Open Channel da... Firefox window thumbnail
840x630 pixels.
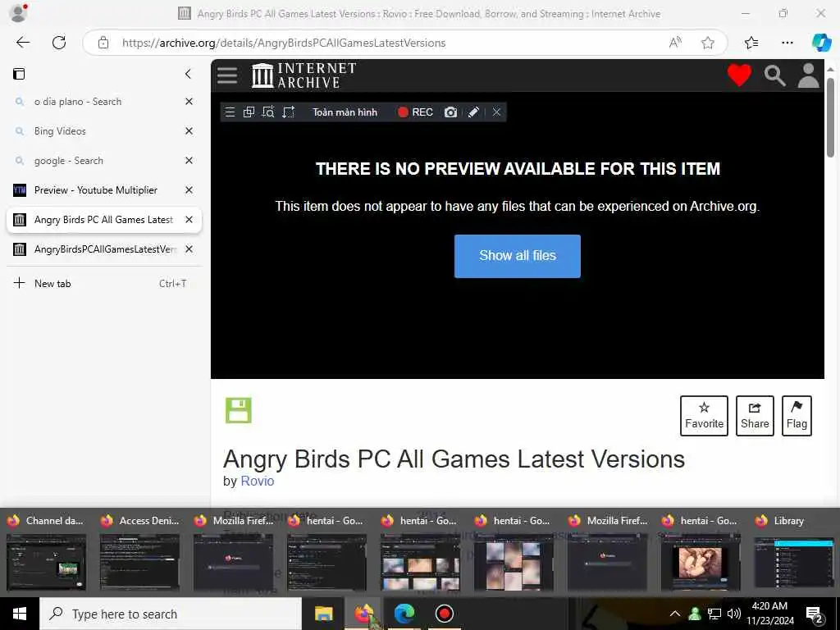pos(46,552)
